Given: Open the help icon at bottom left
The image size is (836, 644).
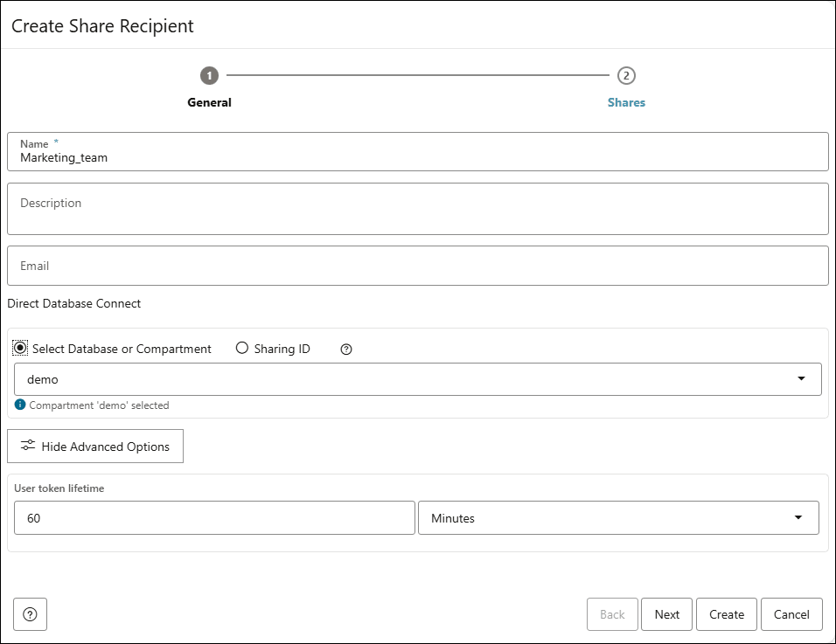Looking at the screenshot, I should click(x=30, y=614).
